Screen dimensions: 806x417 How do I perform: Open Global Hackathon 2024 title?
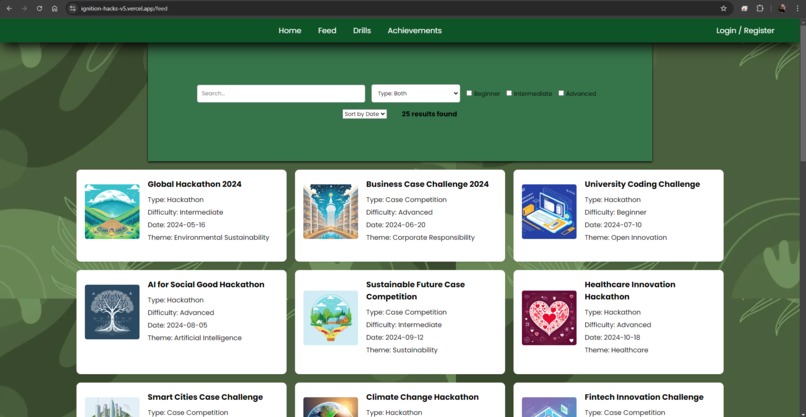pos(194,184)
